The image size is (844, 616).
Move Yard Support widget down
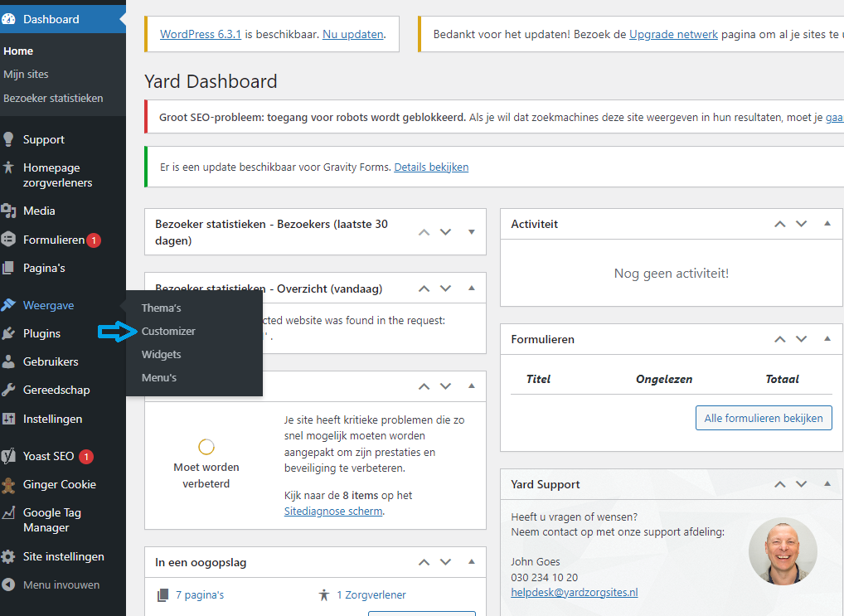802,485
